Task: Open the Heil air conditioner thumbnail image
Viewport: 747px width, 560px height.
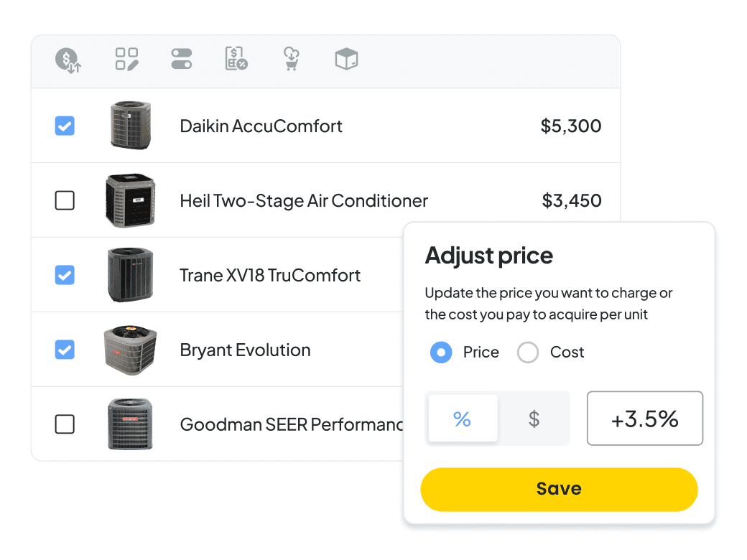Action: point(131,200)
